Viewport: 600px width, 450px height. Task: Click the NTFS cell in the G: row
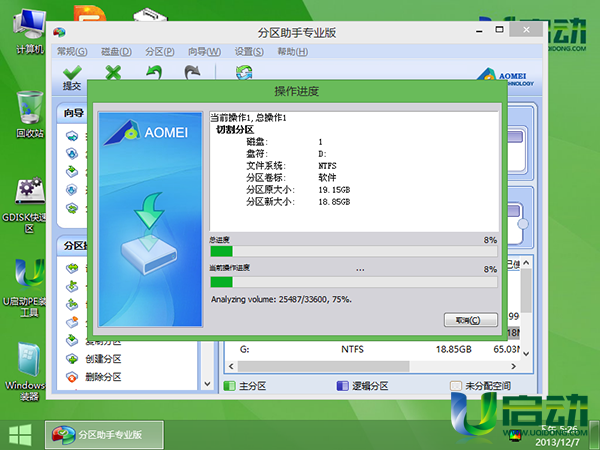coord(352,349)
